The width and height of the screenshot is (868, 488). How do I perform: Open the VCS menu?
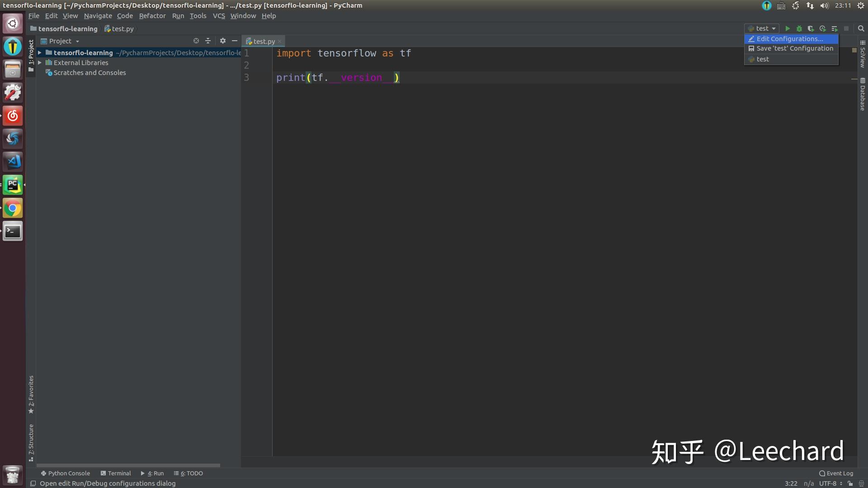219,16
